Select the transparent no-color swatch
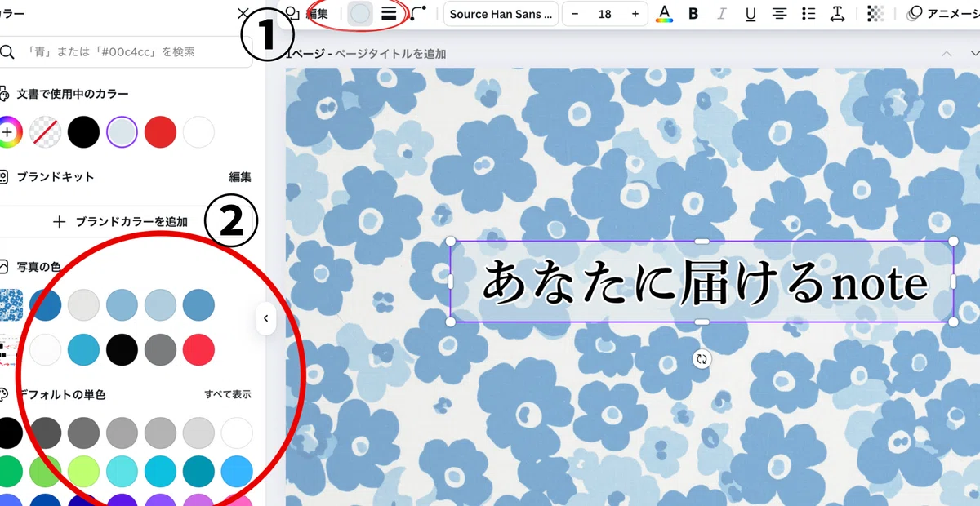 pyautogui.click(x=45, y=131)
